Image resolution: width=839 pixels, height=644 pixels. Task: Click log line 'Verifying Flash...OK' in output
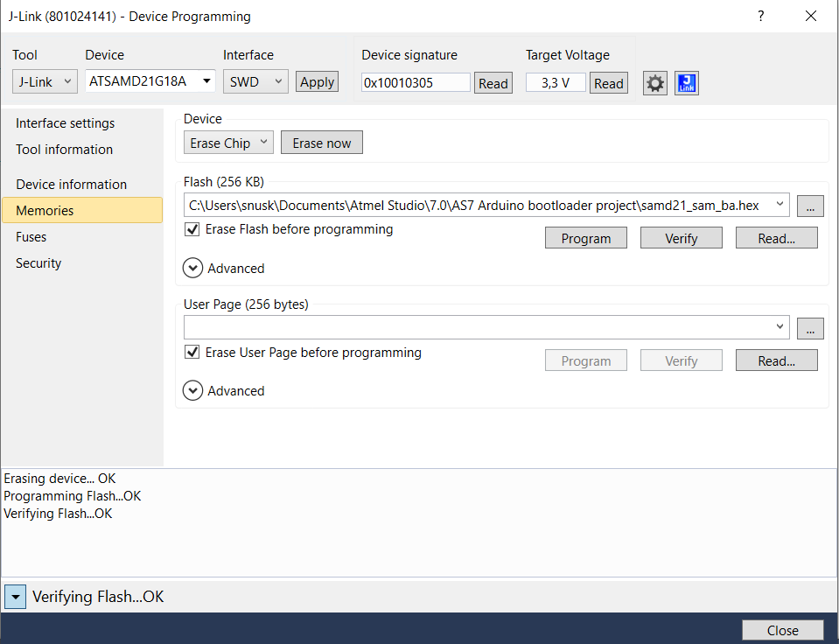58,514
